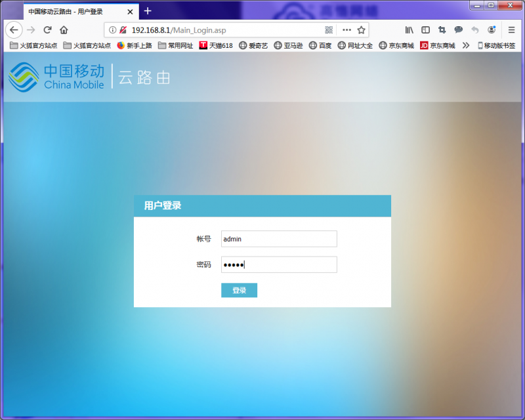Maximize the Firefox window

pos(491,5)
